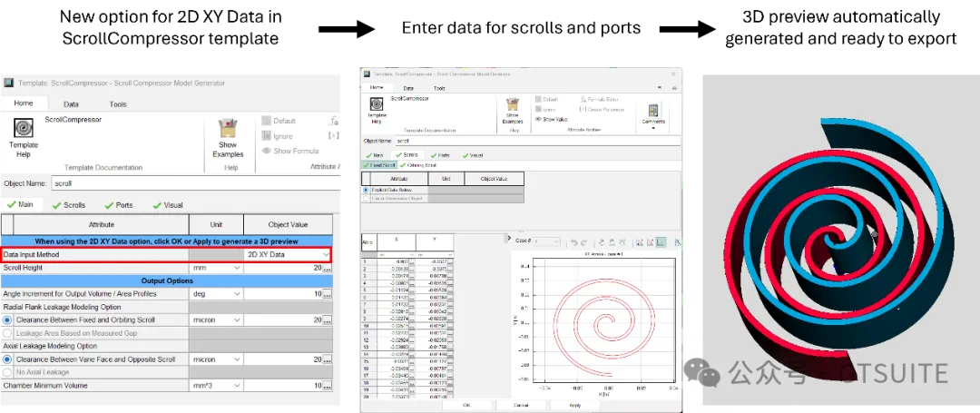Click the Apply button
This screenshot has height=413, width=980.
pyautogui.click(x=575, y=405)
